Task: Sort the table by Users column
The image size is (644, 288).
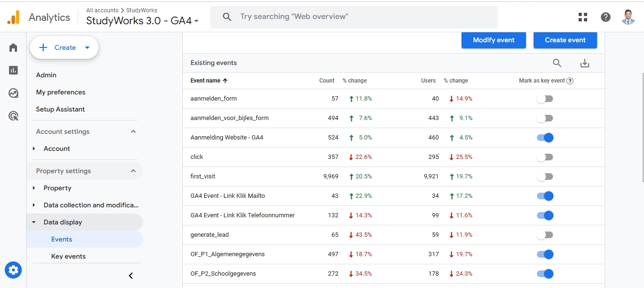Action: pos(428,81)
